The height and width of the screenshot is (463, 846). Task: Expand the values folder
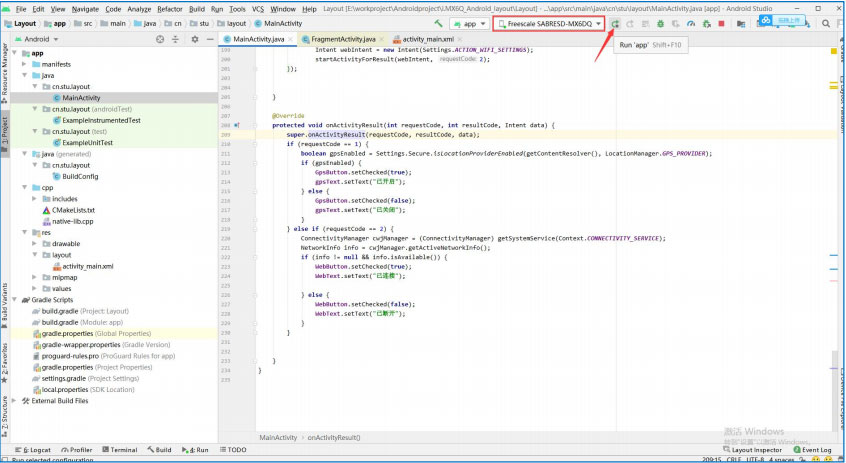pyautogui.click(x=35, y=288)
